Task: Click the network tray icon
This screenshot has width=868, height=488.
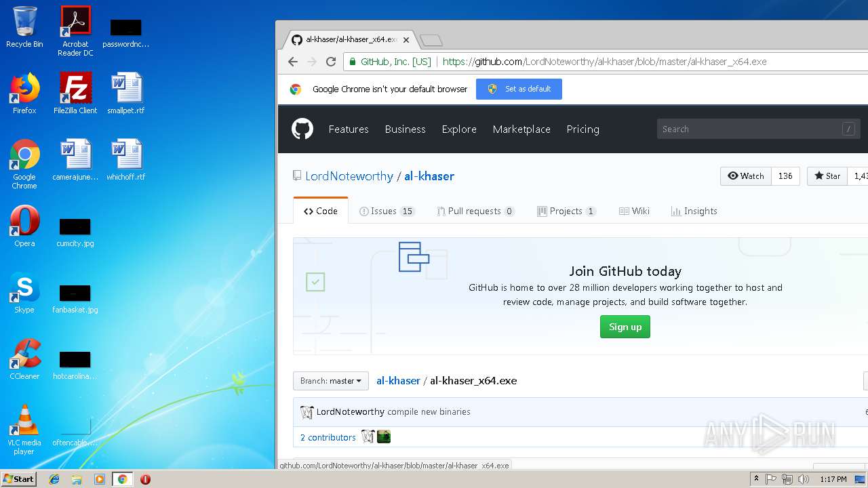Action: click(787, 479)
